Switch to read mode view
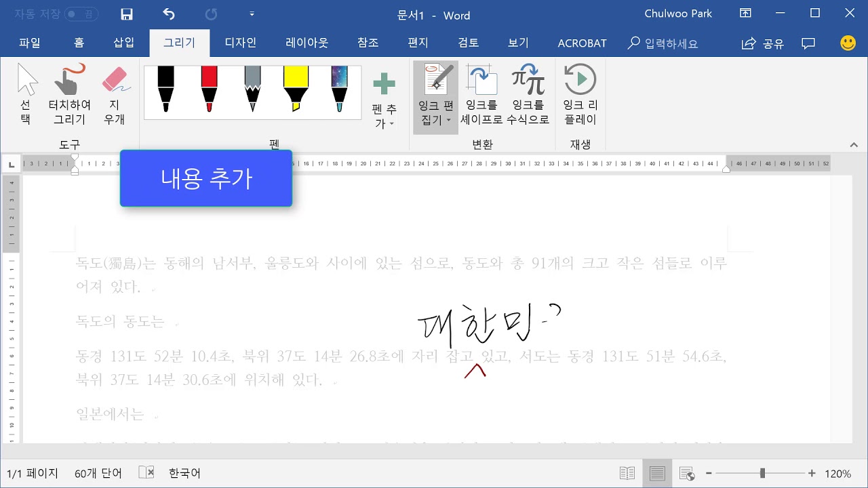 click(627, 473)
